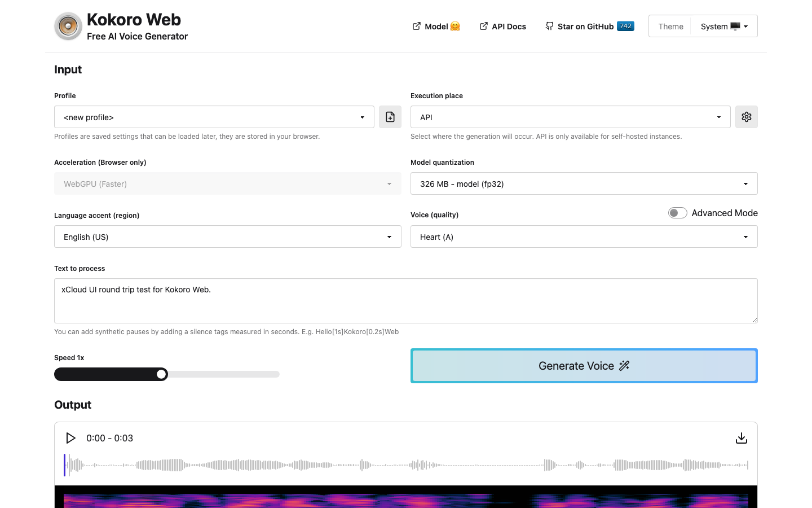Click the Generate Voice button

[584, 366]
